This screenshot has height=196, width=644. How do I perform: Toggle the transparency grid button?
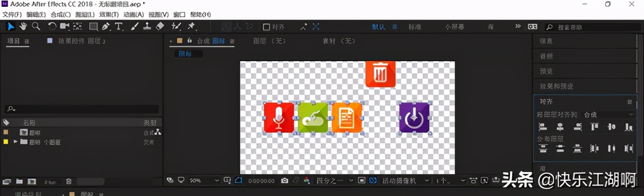(373, 180)
